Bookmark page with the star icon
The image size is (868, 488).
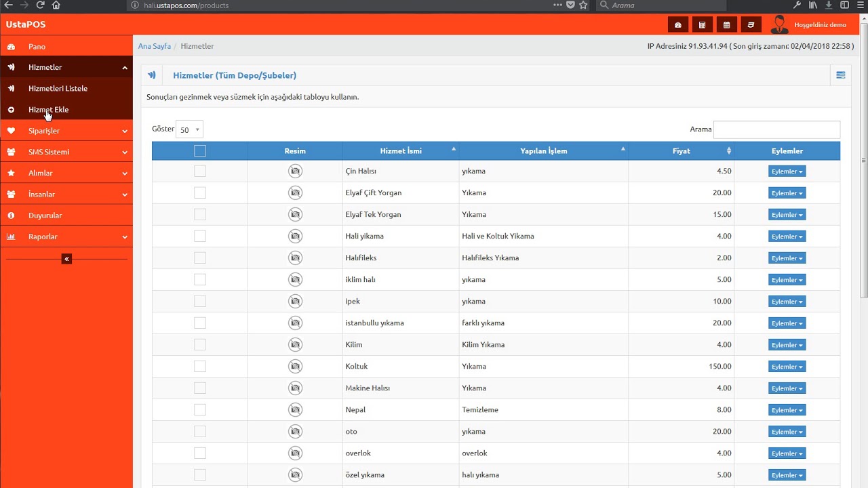(x=583, y=5)
